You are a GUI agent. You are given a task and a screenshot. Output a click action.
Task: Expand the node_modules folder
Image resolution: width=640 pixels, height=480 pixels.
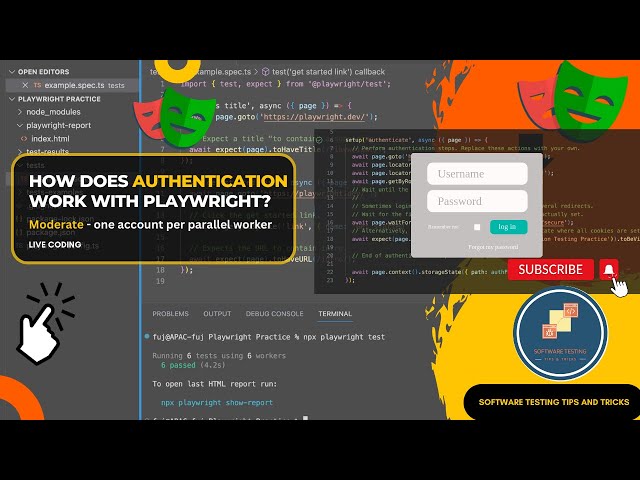20,112
